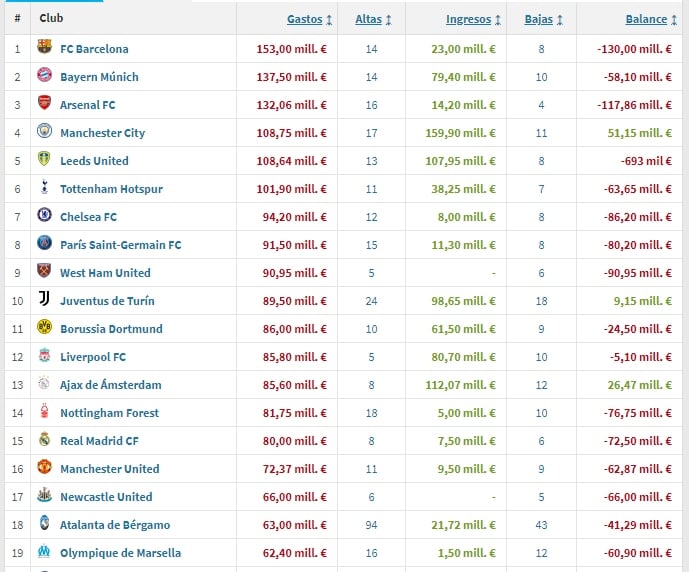
Task: Click the Tottenham Hotspur club crest
Action: [44, 187]
